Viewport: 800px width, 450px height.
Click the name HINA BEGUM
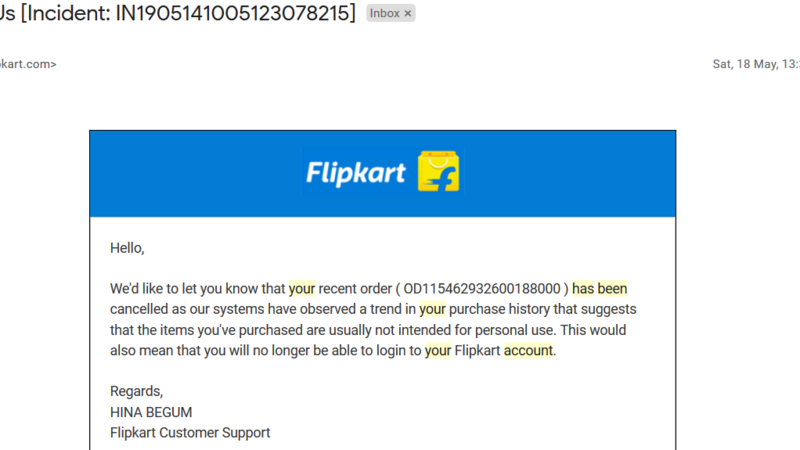[x=153, y=412]
